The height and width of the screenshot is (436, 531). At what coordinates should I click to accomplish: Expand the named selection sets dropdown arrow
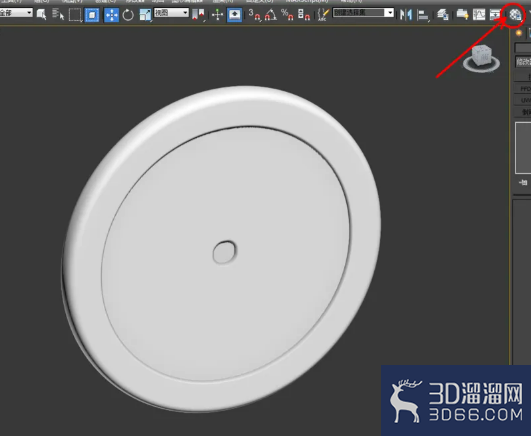(x=390, y=13)
